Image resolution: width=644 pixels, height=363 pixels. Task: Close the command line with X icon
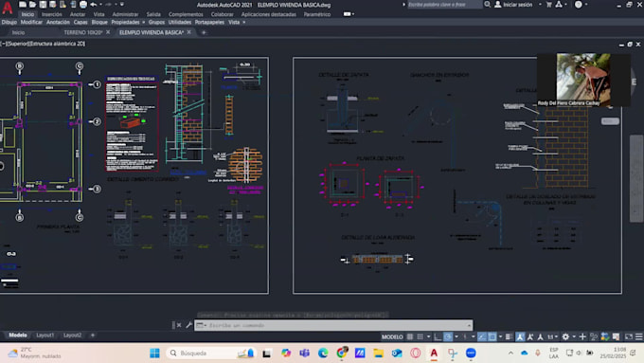(x=179, y=325)
